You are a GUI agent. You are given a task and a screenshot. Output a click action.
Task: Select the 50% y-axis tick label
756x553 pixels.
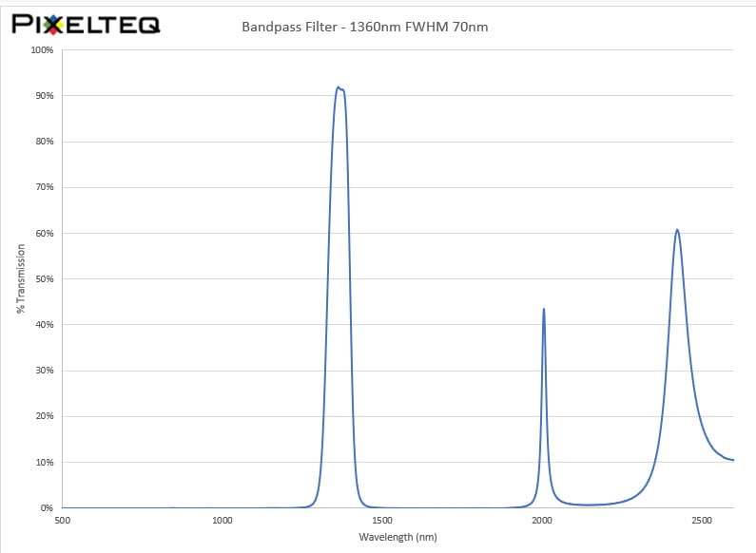[44, 279]
